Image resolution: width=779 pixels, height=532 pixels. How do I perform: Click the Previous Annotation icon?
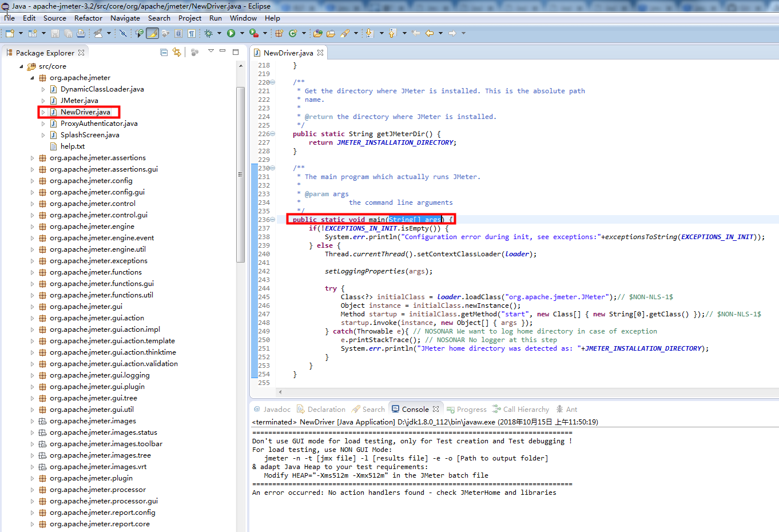392,33
